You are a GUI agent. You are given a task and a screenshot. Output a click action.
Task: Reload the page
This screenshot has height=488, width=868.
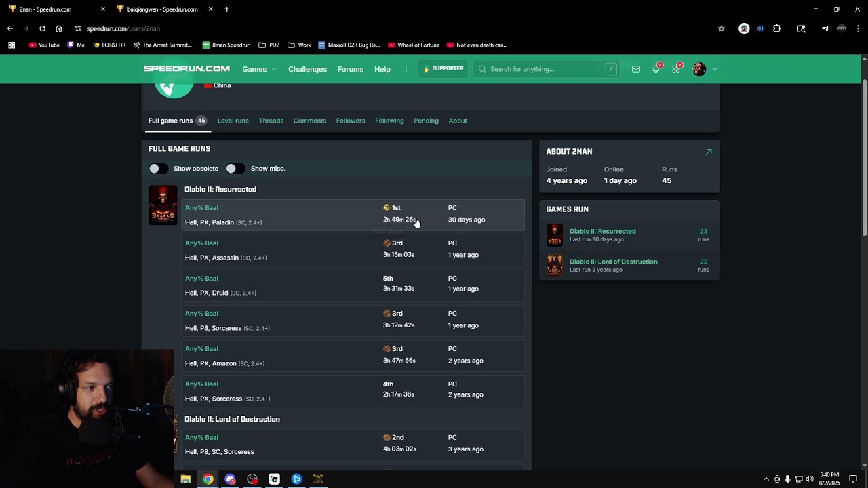point(42,28)
